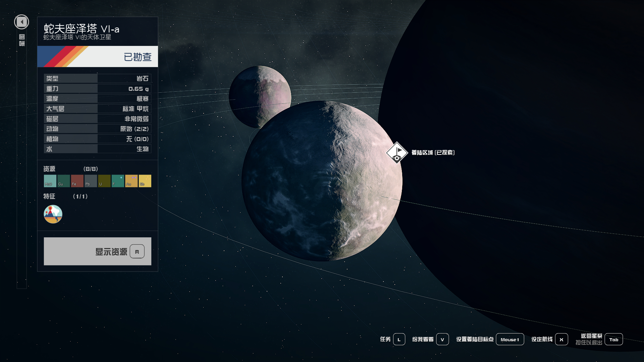644x362 pixels.
Task: Click the water value 生物
Action: pyautogui.click(x=143, y=149)
